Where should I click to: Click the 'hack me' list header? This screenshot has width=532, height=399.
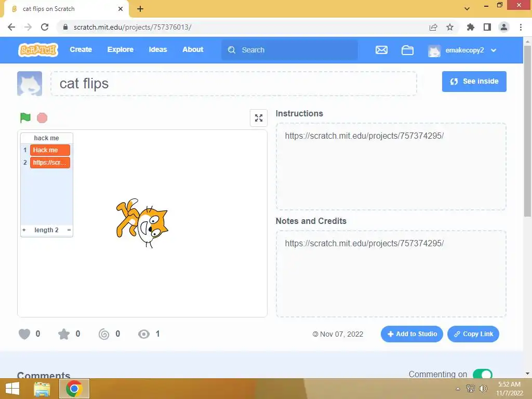pyautogui.click(x=46, y=138)
